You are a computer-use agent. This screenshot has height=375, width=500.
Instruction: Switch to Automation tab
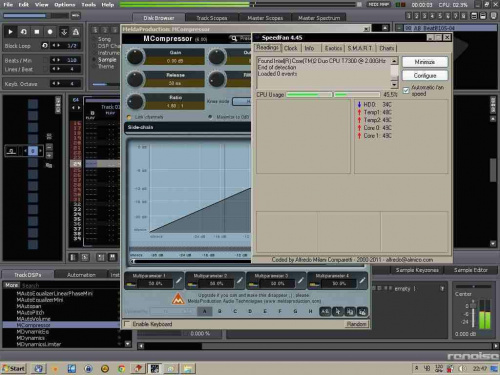click(81, 275)
